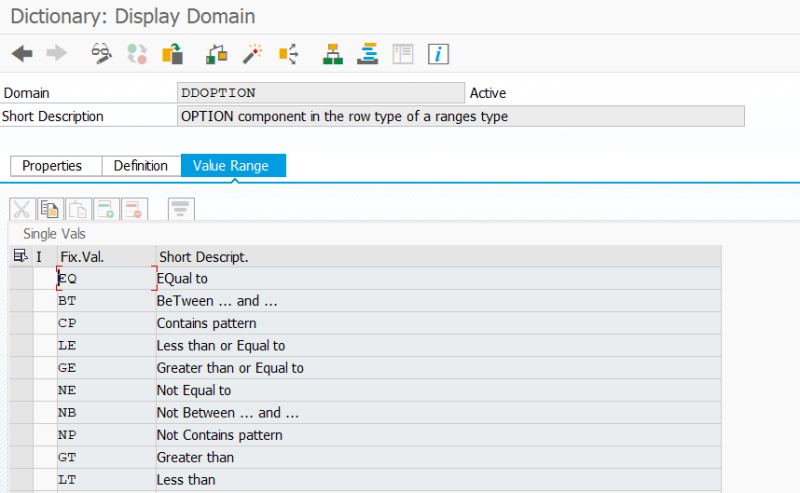This screenshot has width=800, height=493.
Task: Select the fixed value cell CP
Action: (107, 324)
